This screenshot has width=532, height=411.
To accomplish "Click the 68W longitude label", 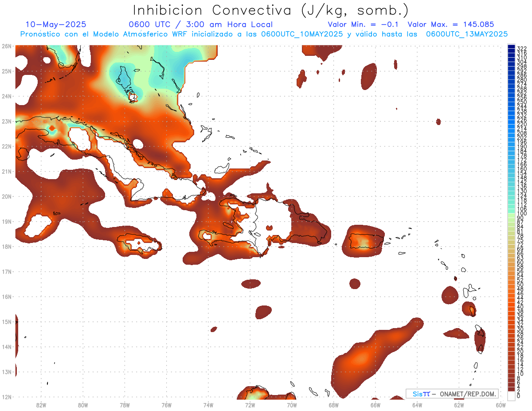I will 334,404.
